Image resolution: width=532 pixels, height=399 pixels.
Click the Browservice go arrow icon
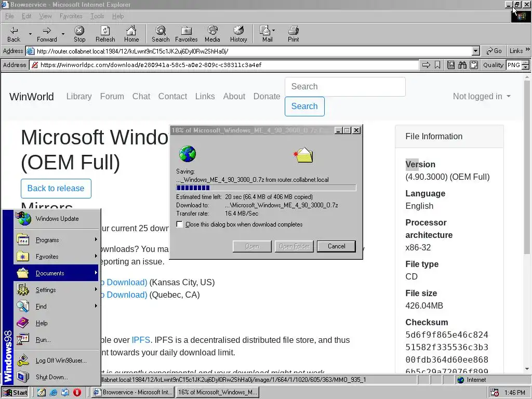tap(426, 65)
